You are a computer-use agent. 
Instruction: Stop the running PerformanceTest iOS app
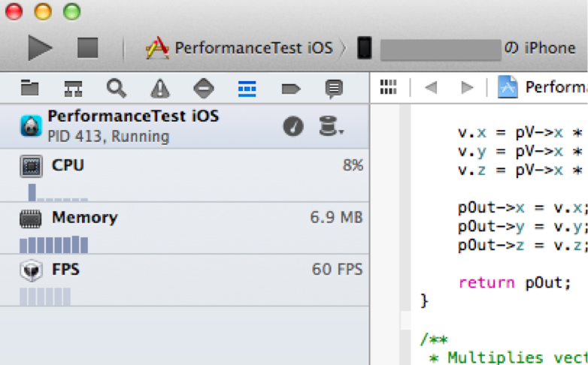(x=88, y=48)
